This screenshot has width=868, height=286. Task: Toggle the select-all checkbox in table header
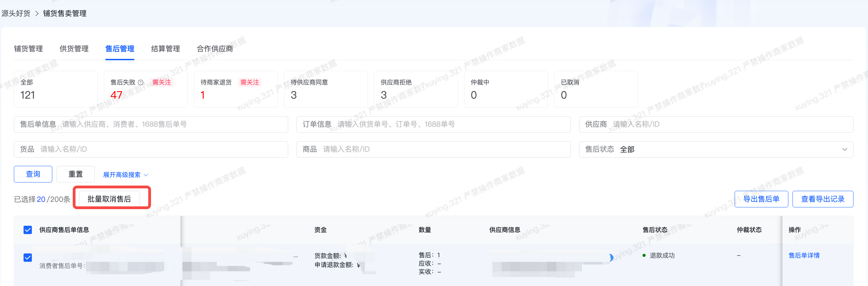tap(28, 230)
